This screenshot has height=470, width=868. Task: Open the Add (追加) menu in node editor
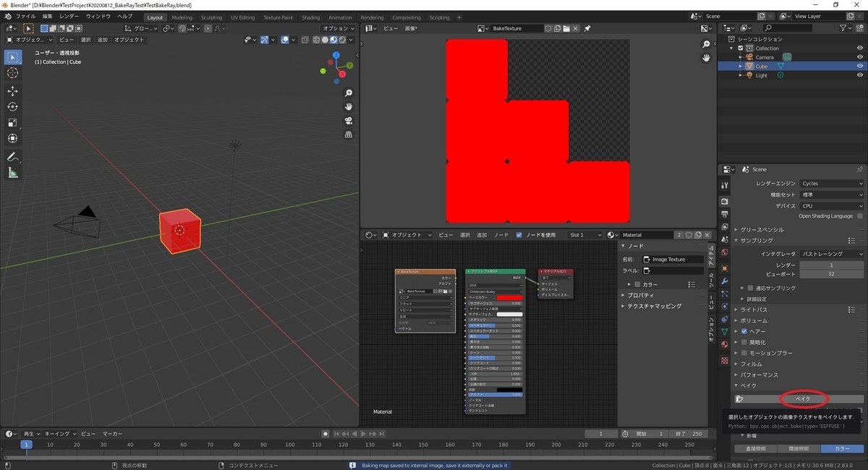coord(481,235)
